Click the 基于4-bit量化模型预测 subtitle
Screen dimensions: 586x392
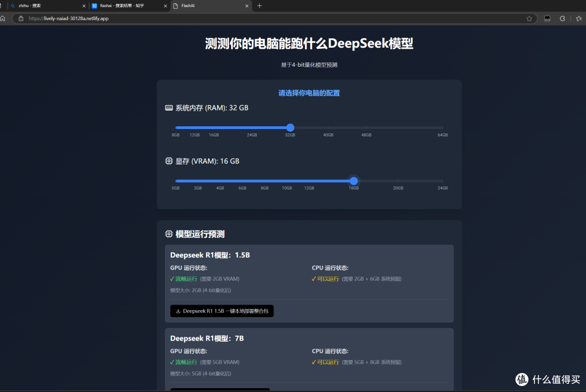click(x=309, y=65)
